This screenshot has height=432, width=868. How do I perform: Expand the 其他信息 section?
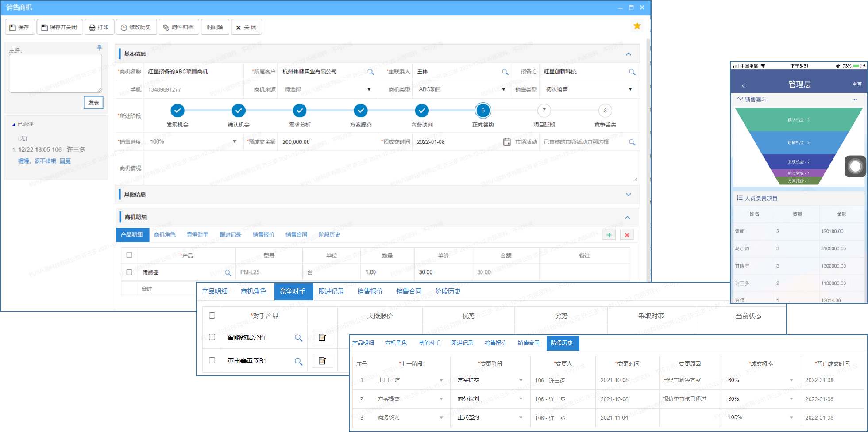628,194
